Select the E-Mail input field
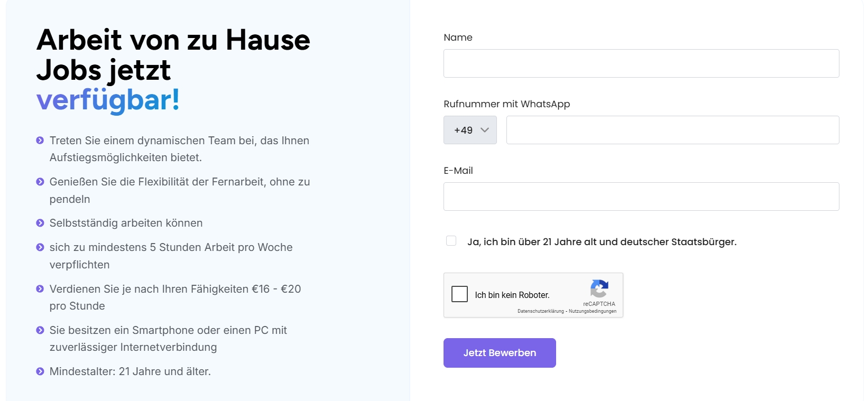The width and height of the screenshot is (868, 401). point(641,197)
